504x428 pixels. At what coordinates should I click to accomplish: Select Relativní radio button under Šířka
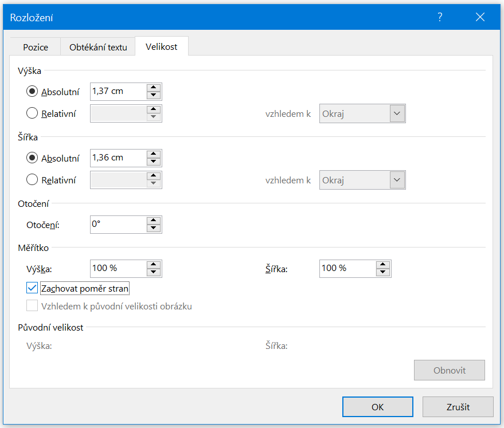(32, 180)
